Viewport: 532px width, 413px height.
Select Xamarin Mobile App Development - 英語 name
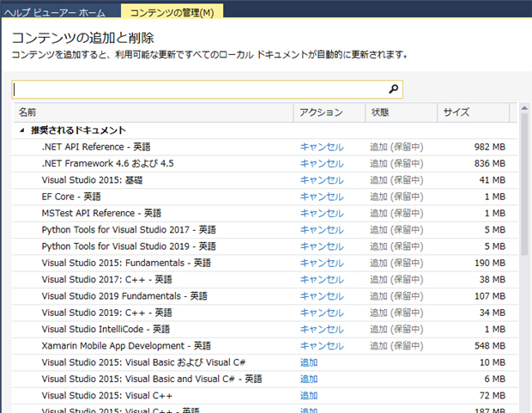click(x=126, y=346)
